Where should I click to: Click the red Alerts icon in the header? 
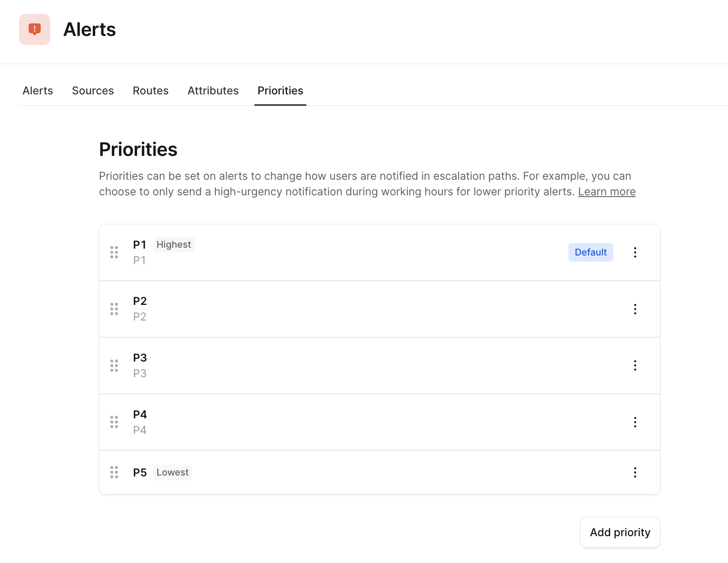pos(35,29)
